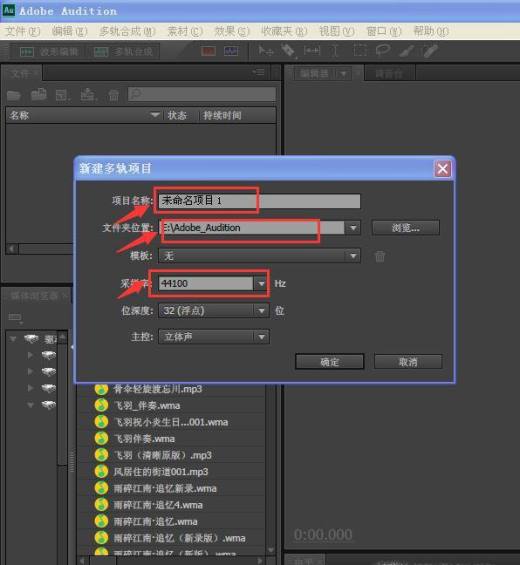This screenshot has width=520, height=565.
Task: Open the 主控 master channel dropdown
Action: [x=214, y=337]
